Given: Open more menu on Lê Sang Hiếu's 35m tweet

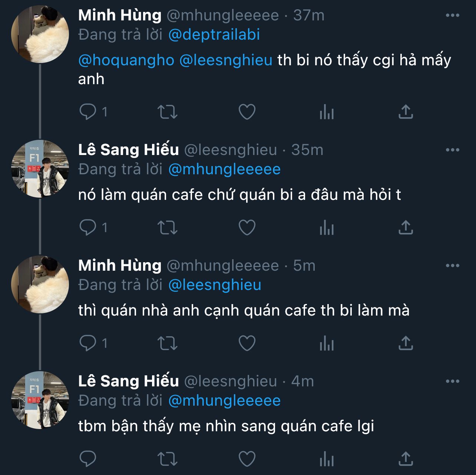Looking at the screenshot, I should pyautogui.click(x=452, y=150).
